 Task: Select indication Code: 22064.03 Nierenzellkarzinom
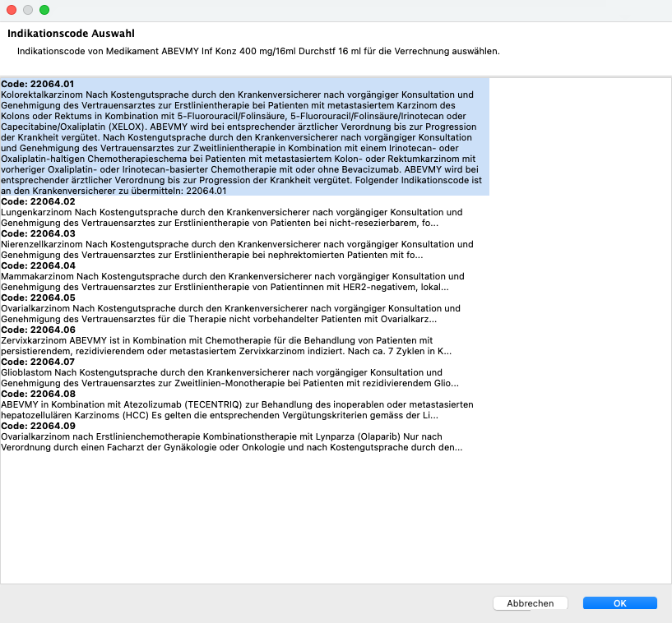tap(245, 244)
